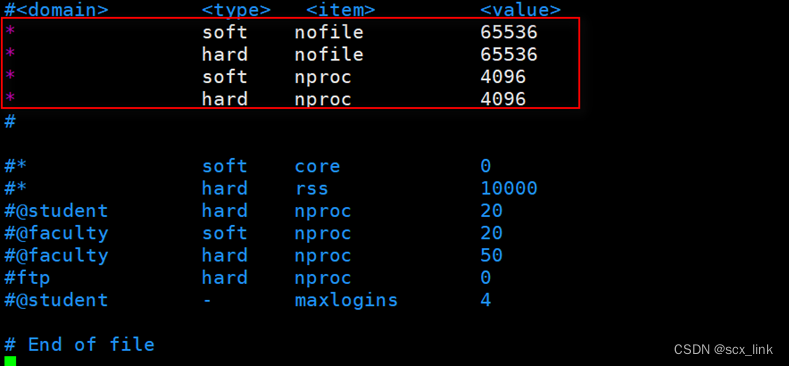Click "nproc" on the #@student hard line
This screenshot has height=366, width=789.
click(x=323, y=211)
